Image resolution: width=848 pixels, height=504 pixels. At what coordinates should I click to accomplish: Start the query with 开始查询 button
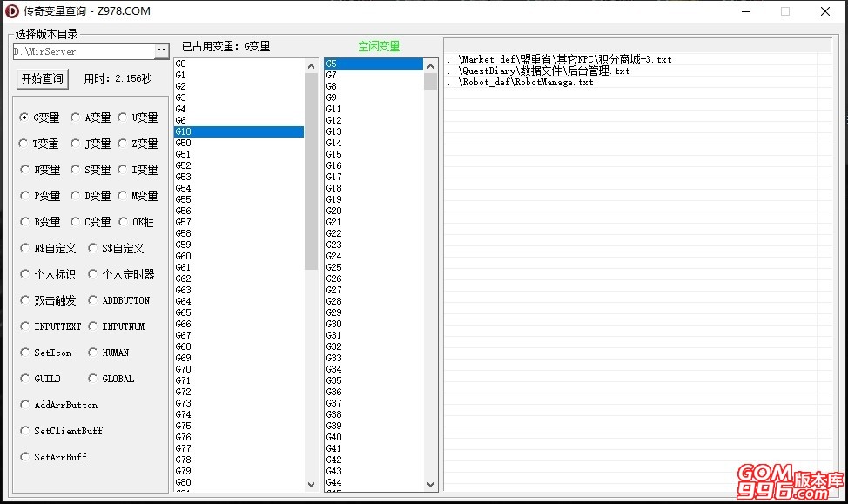pyautogui.click(x=42, y=78)
